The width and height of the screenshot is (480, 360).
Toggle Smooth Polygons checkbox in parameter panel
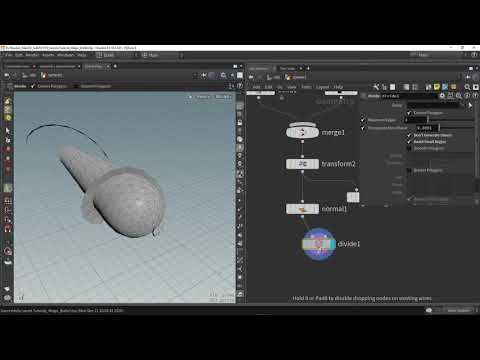[409, 148]
